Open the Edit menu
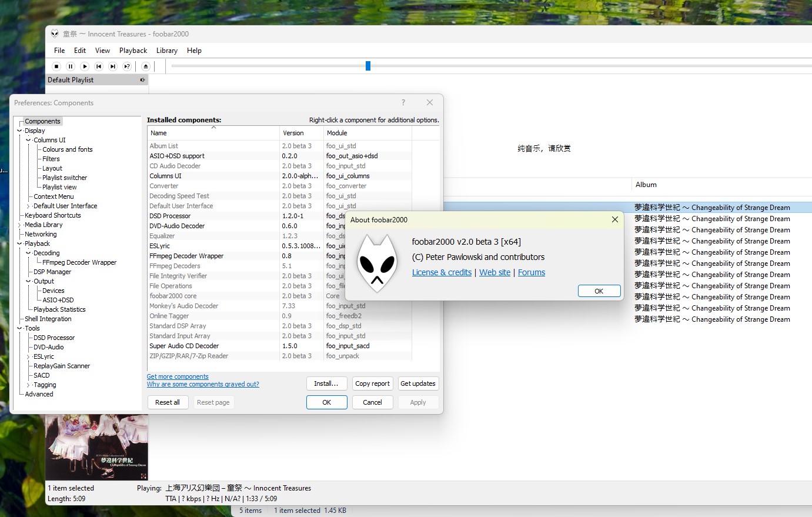812x517 pixels. point(80,51)
